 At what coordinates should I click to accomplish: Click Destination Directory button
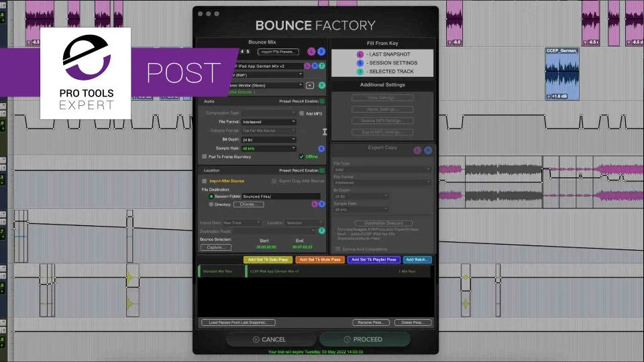click(383, 223)
